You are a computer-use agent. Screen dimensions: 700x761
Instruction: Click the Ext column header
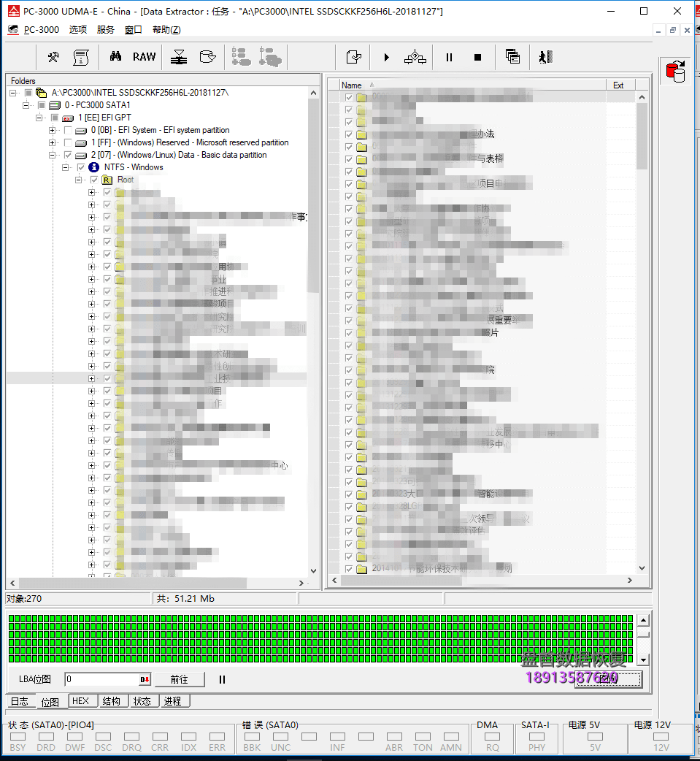click(620, 85)
